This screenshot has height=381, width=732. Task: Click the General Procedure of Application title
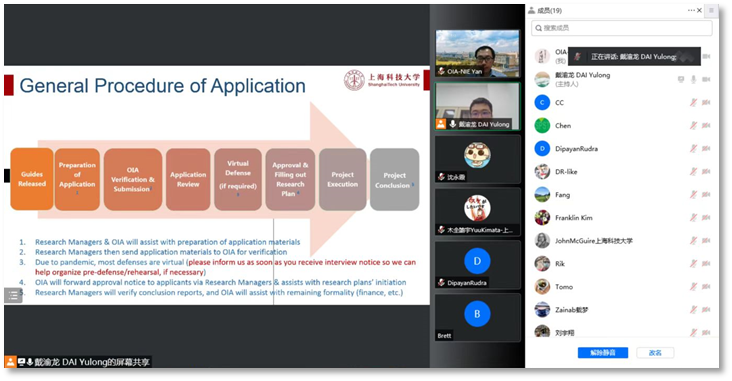click(162, 86)
